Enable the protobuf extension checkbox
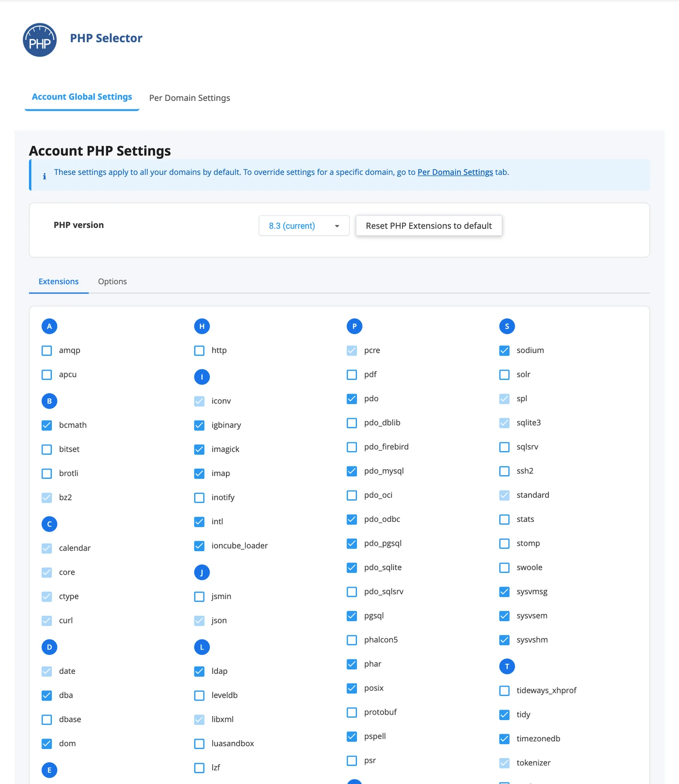Image resolution: width=679 pixels, height=784 pixels. point(352,713)
